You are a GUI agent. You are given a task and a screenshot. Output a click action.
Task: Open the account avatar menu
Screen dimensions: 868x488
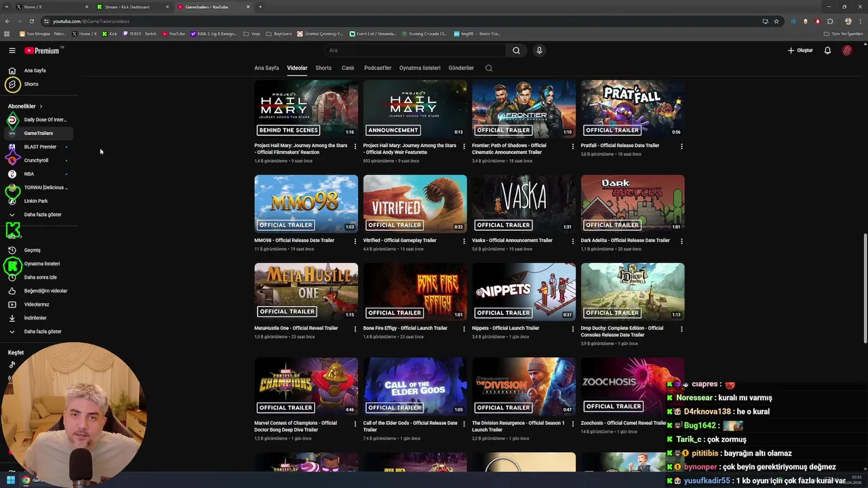(x=847, y=50)
